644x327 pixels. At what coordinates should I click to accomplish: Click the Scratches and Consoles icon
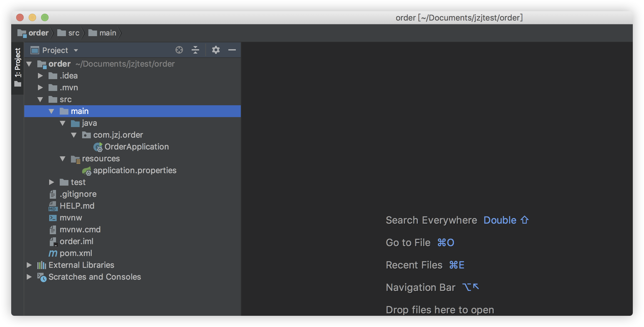tap(42, 277)
